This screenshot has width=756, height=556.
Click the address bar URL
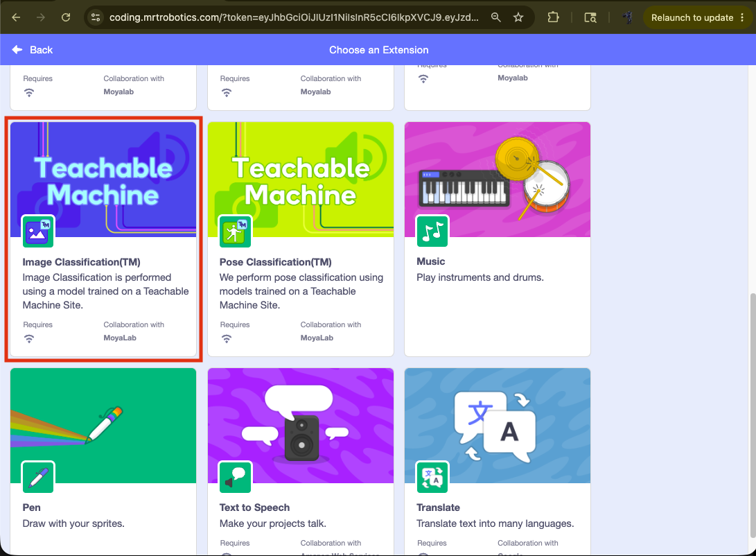tap(294, 17)
